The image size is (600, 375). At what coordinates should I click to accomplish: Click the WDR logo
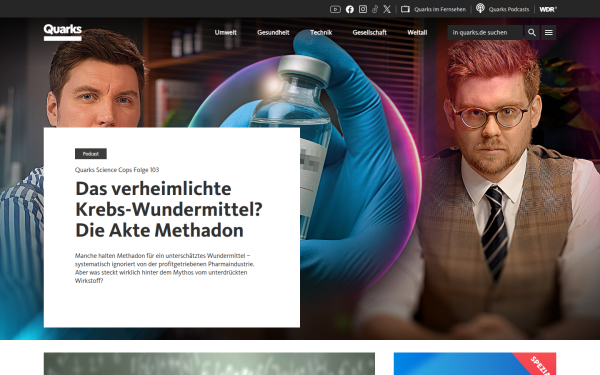click(548, 9)
